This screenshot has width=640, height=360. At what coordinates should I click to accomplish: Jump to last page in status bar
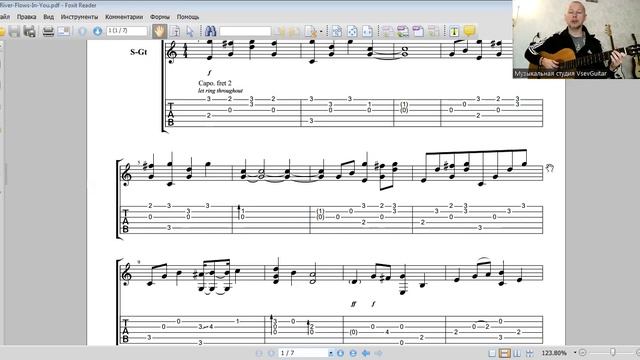(x=353, y=353)
